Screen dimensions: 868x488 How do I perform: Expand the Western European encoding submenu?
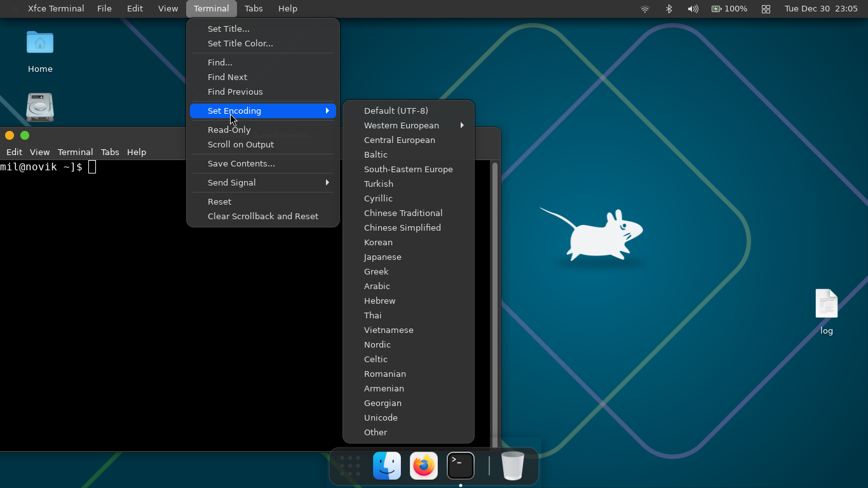tap(409, 125)
